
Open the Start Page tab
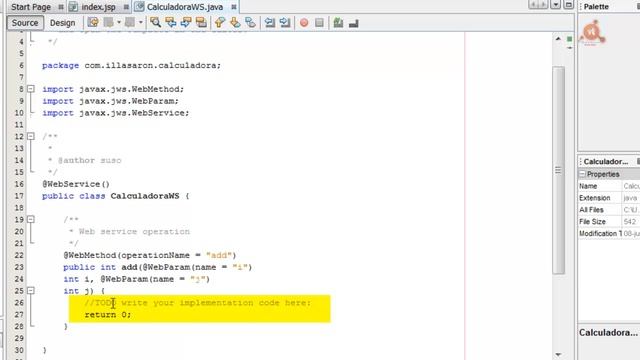point(31,7)
